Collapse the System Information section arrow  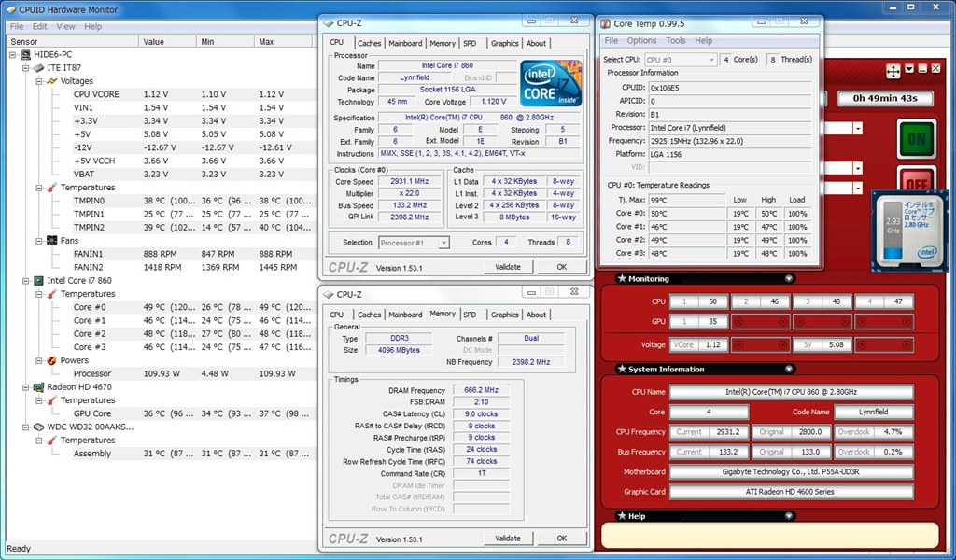[789, 370]
